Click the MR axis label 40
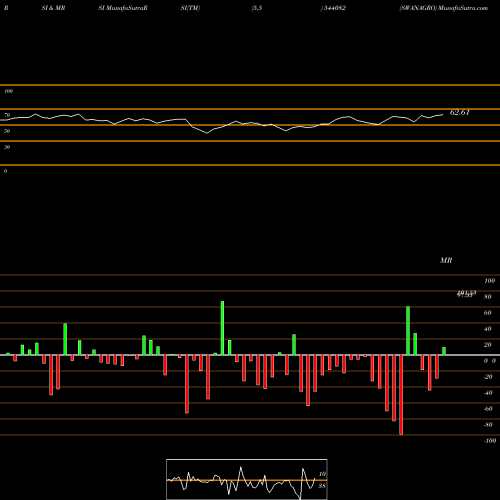This screenshot has width=500, height=500. point(488,329)
